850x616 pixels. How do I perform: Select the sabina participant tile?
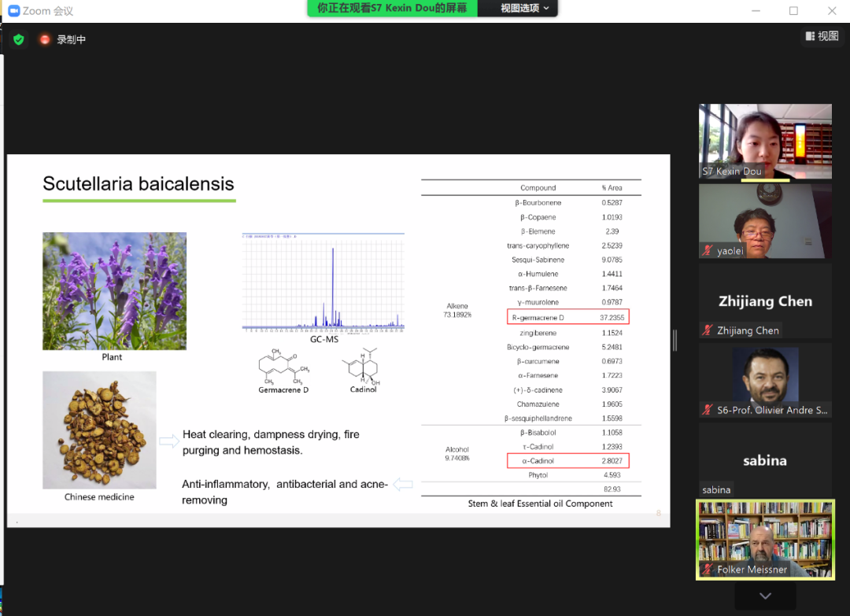(x=765, y=459)
